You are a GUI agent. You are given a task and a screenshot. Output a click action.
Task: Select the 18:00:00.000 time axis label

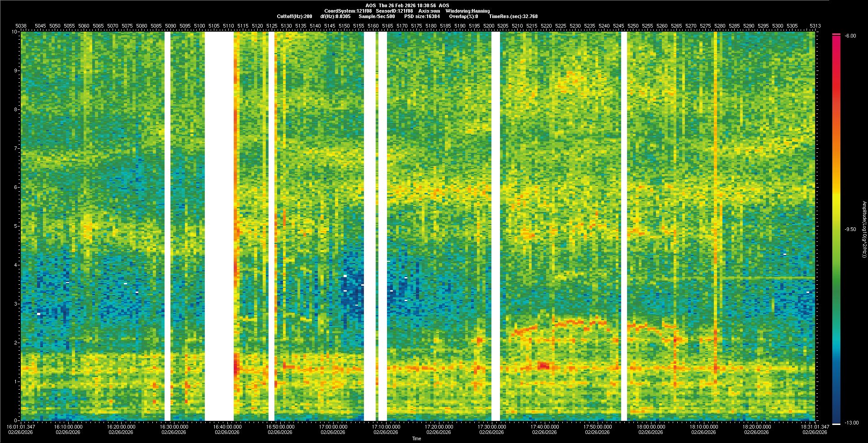(651, 426)
